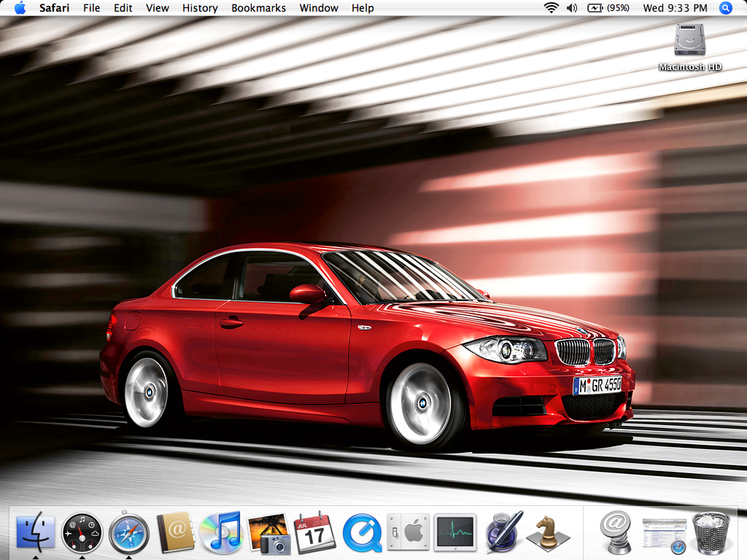Screen dimensions: 747x560
Task: Click the clock reading Wed 9:33 PM
Action: coord(675,7)
